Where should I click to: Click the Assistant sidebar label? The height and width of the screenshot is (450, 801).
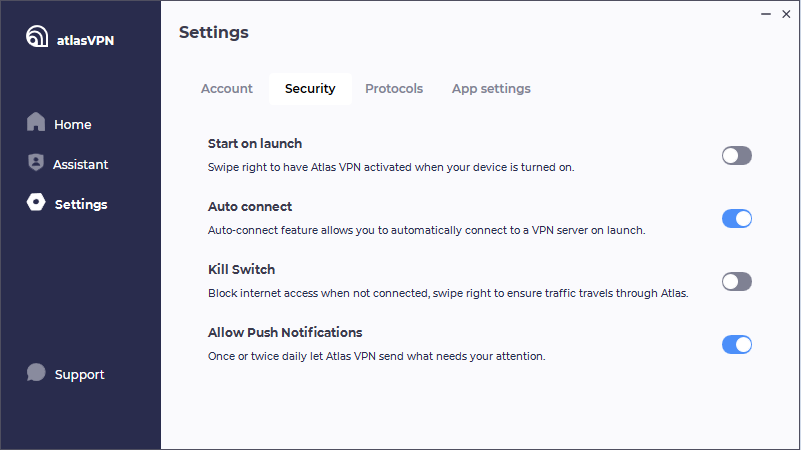coord(80,164)
